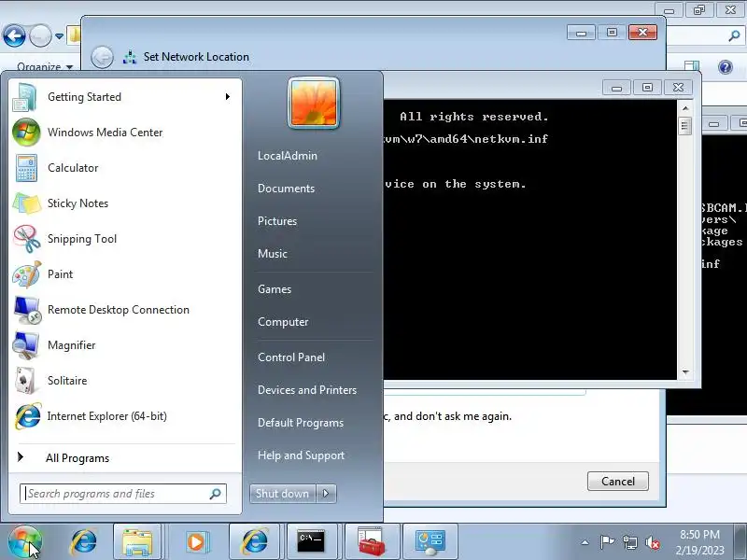Open Windows Explorer folder taskbar icon

[137, 542]
